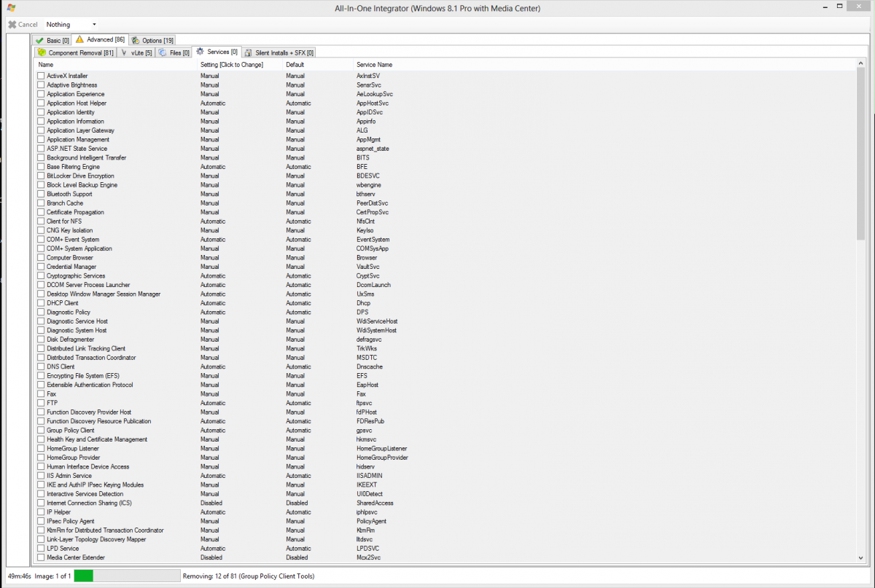The height and width of the screenshot is (588, 875).
Task: Click the COM+ Event System name
Action: coord(73,239)
